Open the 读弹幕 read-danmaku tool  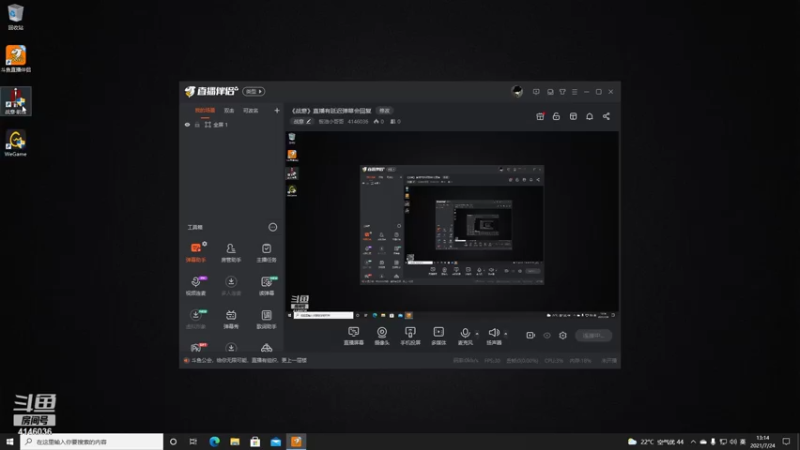click(266, 286)
